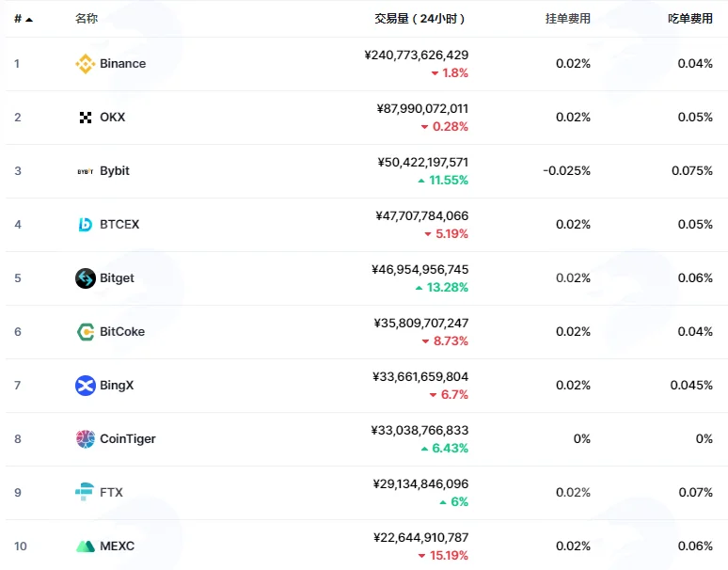Click the BTCEX logo icon
Screen dimensions: 728x570
tap(86, 225)
